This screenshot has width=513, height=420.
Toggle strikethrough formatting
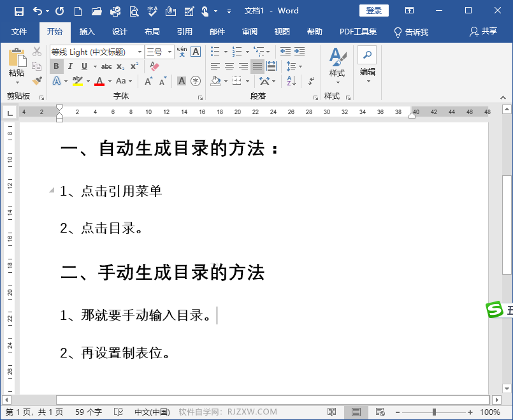tap(106, 66)
